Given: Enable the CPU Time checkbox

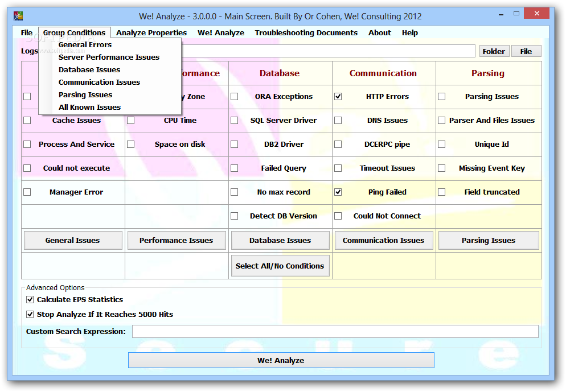Looking at the screenshot, I should pos(130,121).
